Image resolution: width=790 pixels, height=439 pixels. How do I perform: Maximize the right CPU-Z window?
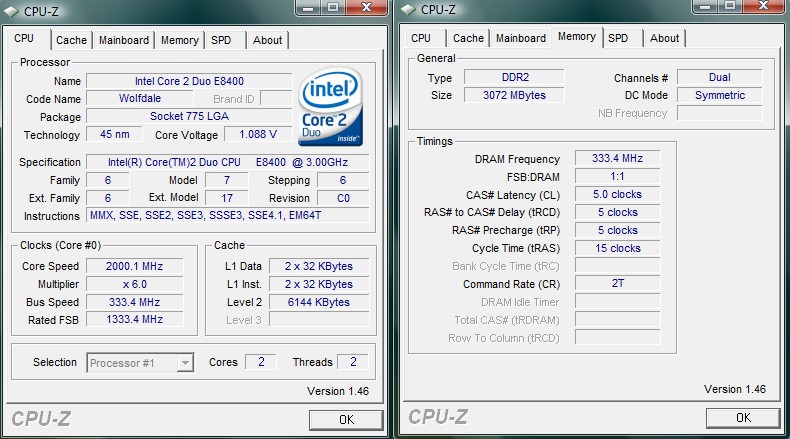[x=730, y=7]
